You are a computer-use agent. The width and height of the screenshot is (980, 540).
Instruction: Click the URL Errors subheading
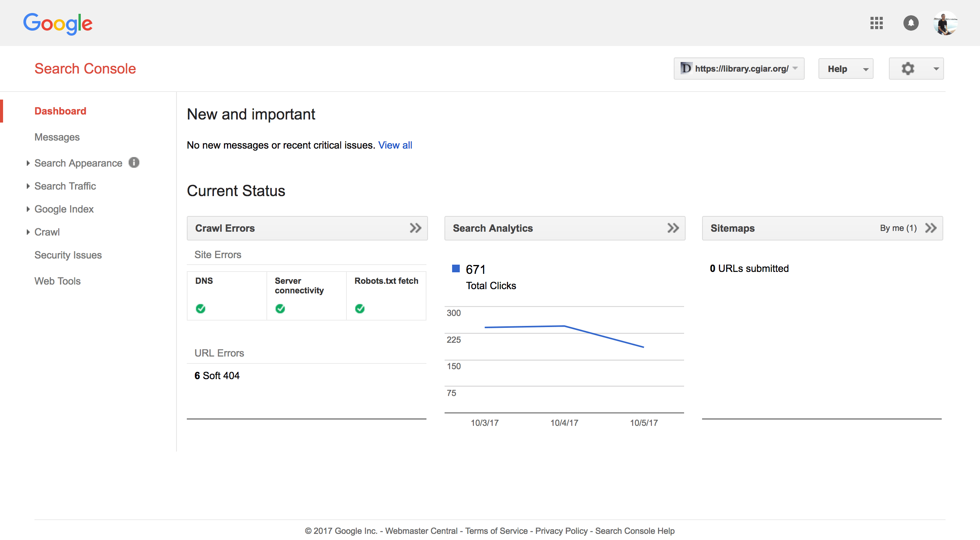(x=219, y=353)
